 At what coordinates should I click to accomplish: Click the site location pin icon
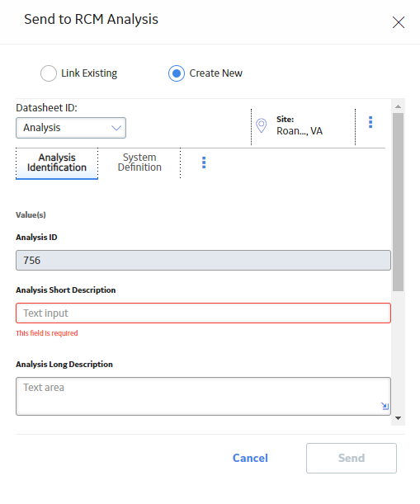pos(261,125)
